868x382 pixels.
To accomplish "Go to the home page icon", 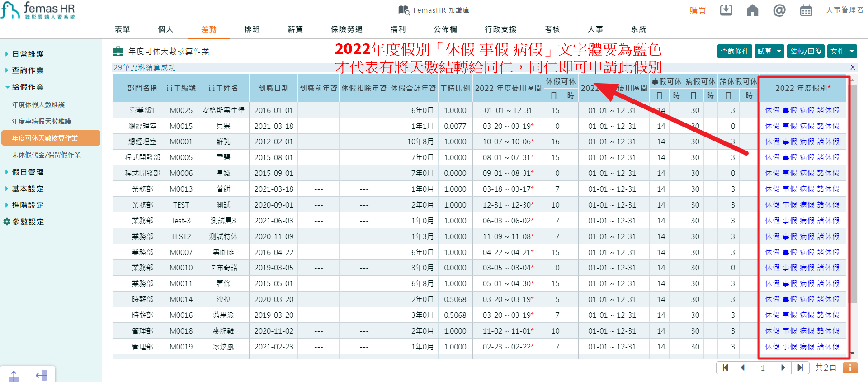I will click(752, 10).
